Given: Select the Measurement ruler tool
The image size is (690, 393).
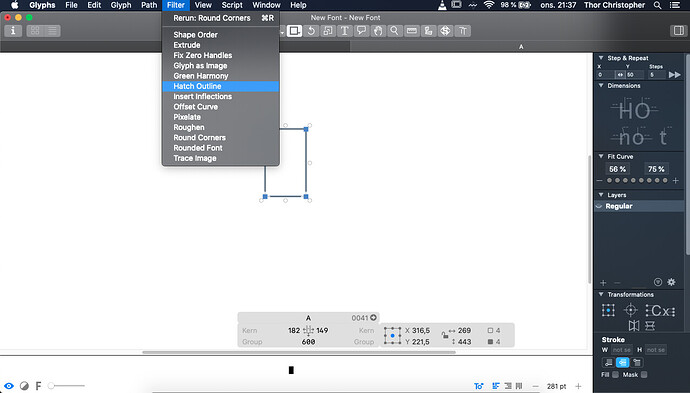Looking at the screenshot, I should tap(412, 31).
